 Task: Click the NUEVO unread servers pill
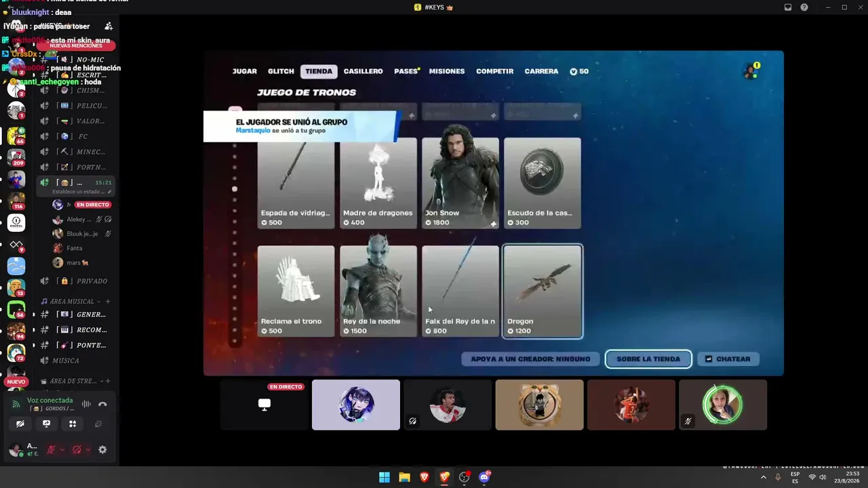point(16,382)
